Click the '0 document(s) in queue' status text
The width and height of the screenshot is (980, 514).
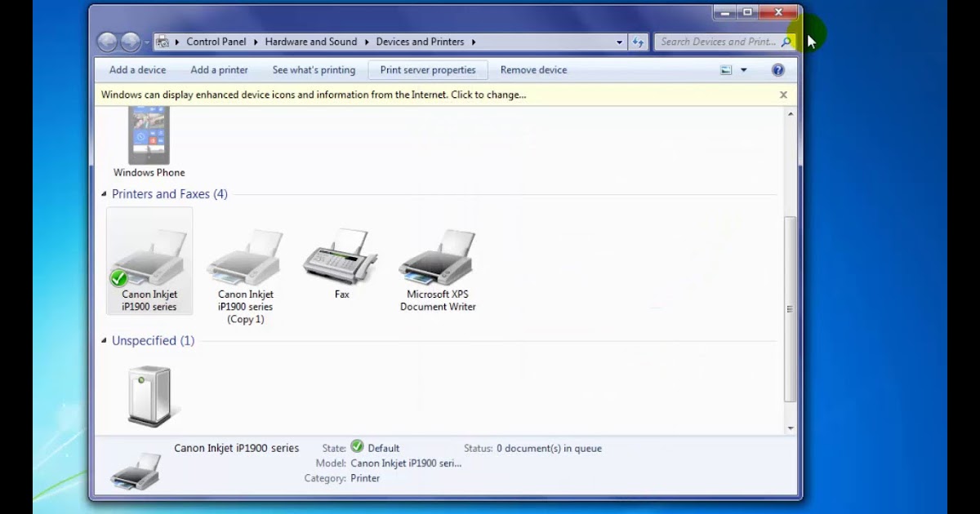(549, 449)
